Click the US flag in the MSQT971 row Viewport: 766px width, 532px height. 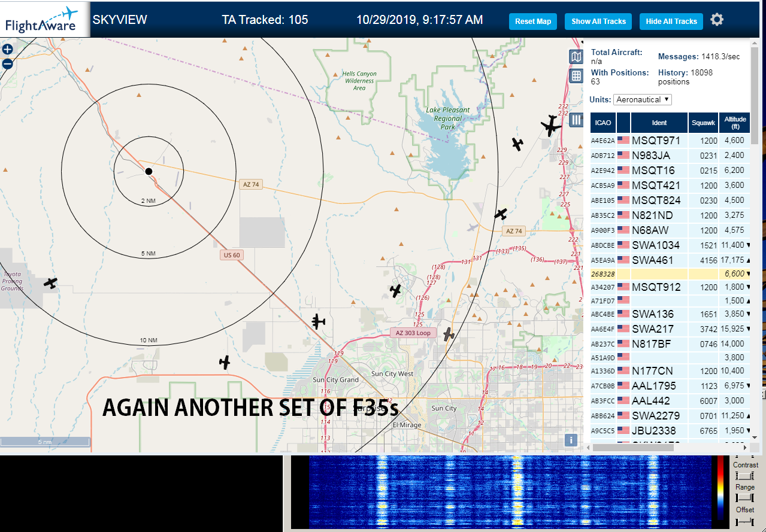(623, 140)
